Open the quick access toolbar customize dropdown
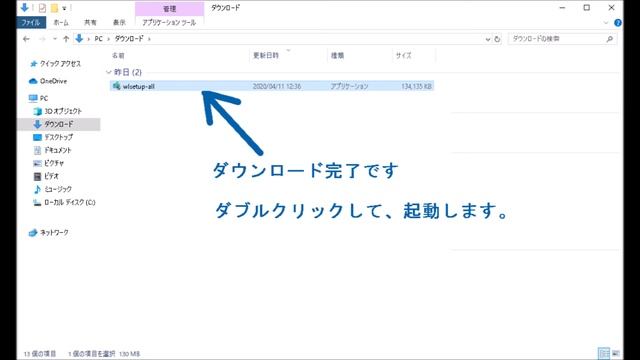The height and width of the screenshot is (360, 640). (x=64, y=8)
